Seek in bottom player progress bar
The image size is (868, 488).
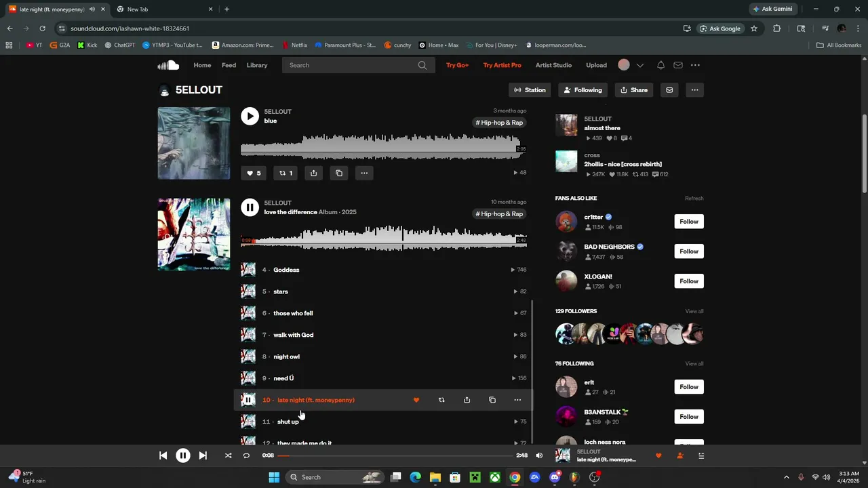pos(395,455)
